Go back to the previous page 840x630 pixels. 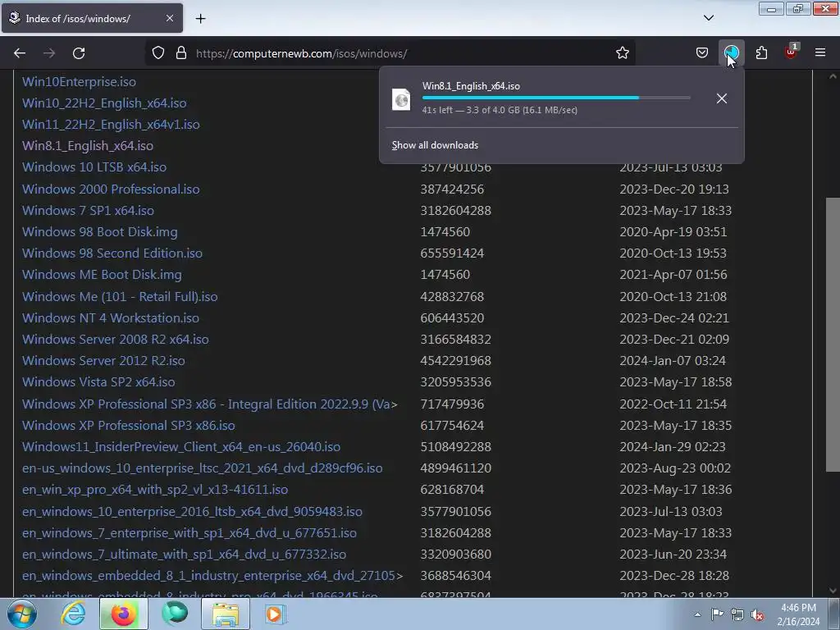coord(20,53)
